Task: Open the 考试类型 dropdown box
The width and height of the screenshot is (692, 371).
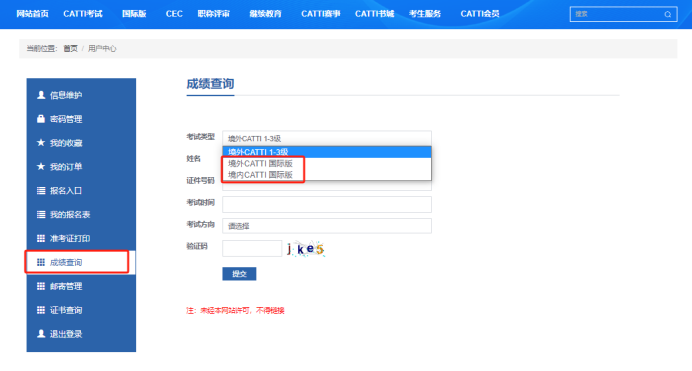Action: [327, 139]
